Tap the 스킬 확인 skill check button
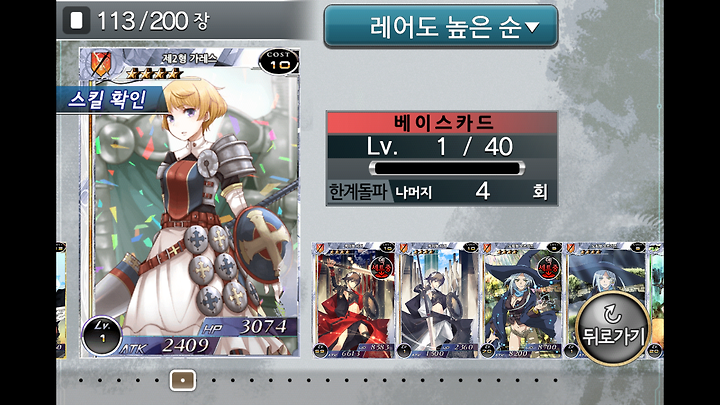Screen dimensions: 720x405 [109, 99]
